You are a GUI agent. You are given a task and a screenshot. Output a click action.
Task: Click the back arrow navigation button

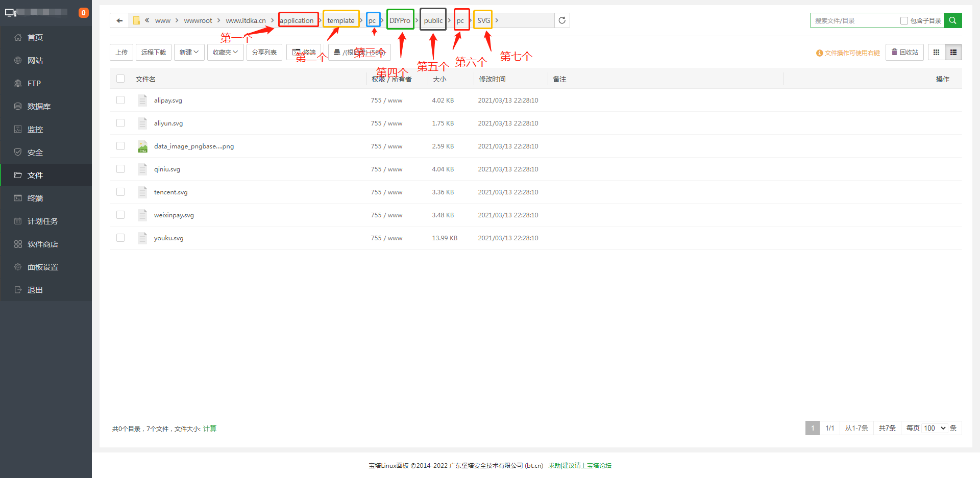tap(119, 20)
